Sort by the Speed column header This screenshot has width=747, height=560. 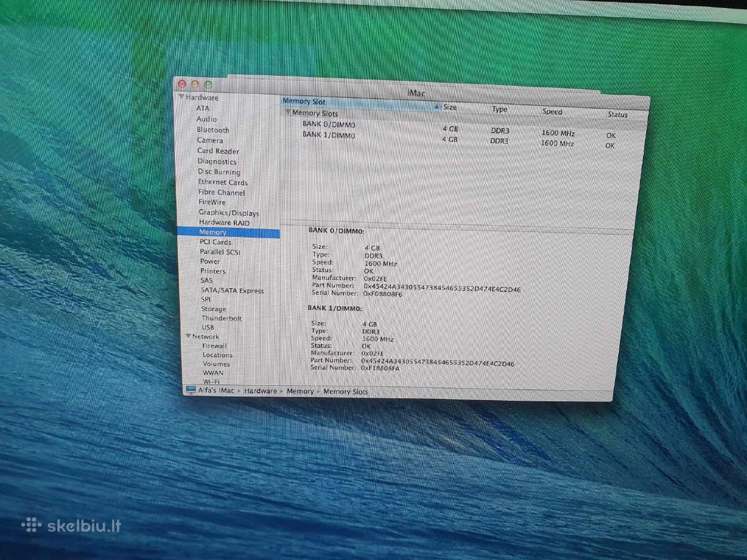click(552, 112)
